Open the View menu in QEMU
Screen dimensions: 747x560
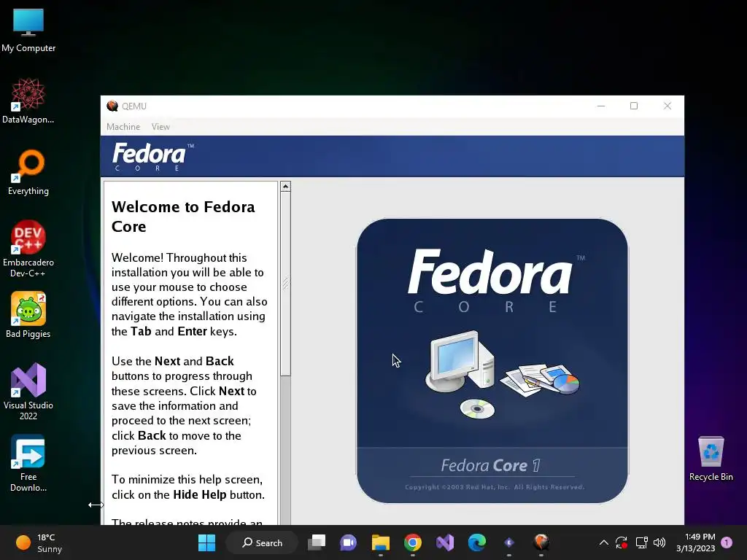(x=160, y=127)
